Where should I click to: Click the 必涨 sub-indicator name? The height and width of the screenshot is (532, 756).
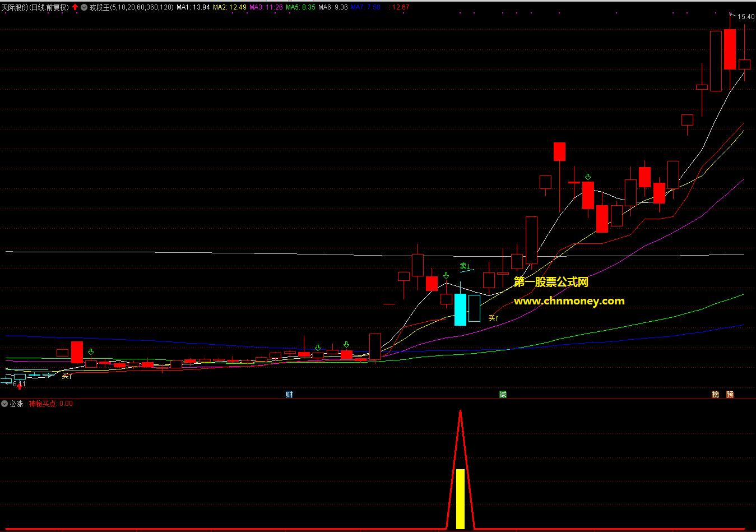click(x=16, y=404)
